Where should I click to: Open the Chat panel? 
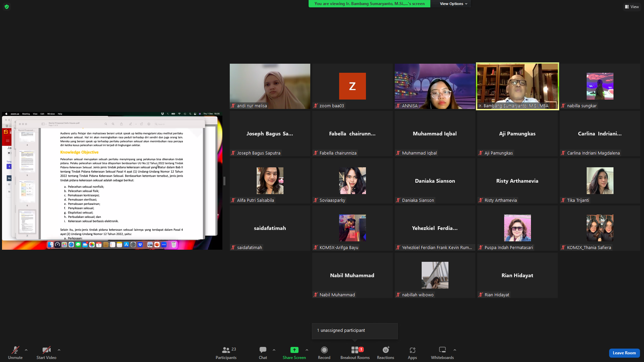[263, 353]
